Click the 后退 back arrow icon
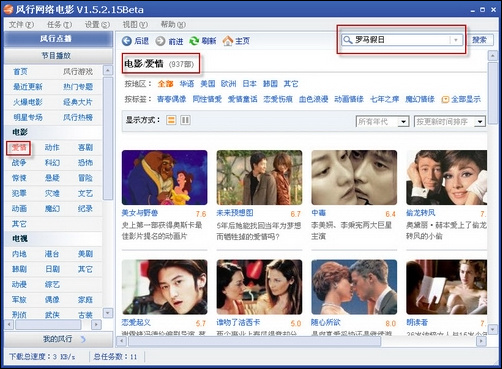The height and width of the screenshot is (369, 502). coord(127,41)
